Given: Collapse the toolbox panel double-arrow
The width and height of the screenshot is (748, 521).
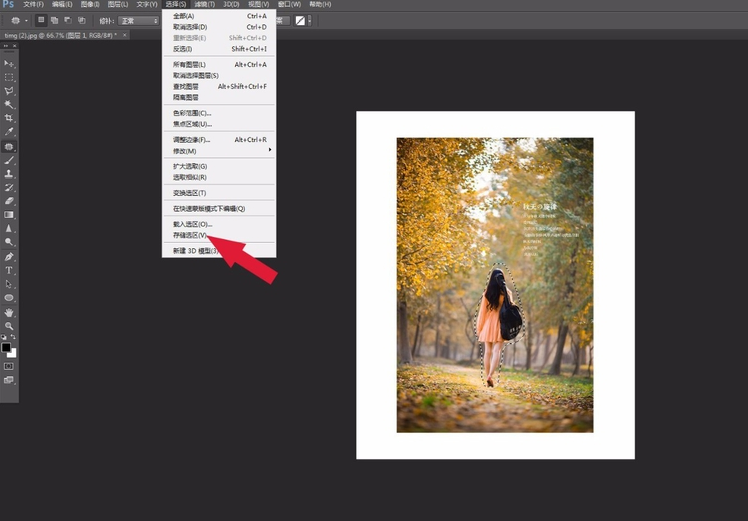Looking at the screenshot, I should click(x=6, y=46).
